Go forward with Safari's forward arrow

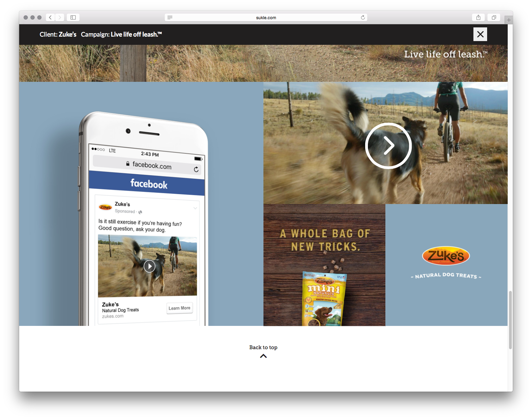coord(60,17)
